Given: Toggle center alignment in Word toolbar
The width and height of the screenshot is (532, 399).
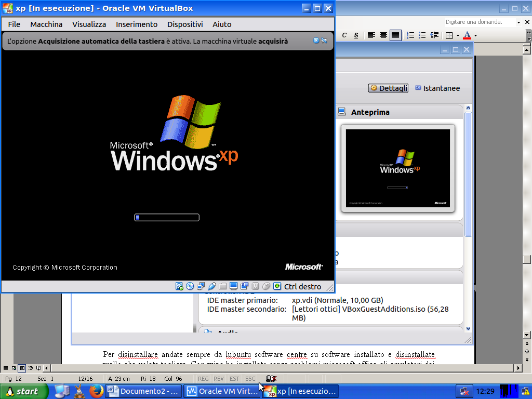Looking at the screenshot, I should point(383,35).
